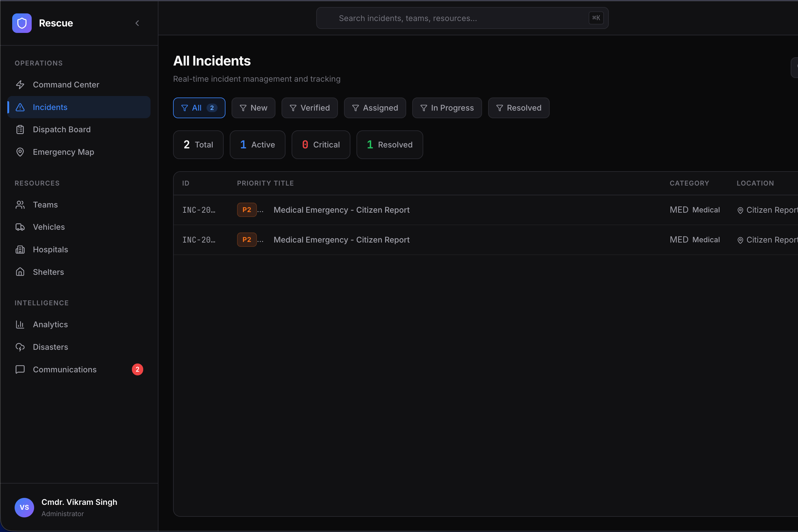Image resolution: width=798 pixels, height=532 pixels.
Task: Click the funnel icon on New filter
Action: tap(243, 108)
